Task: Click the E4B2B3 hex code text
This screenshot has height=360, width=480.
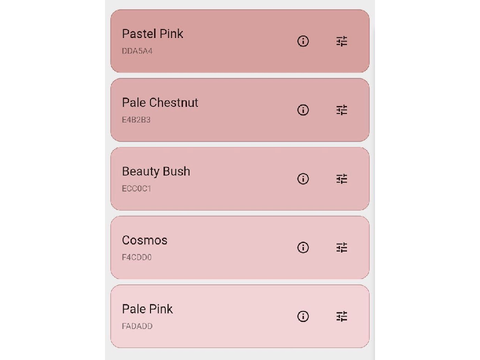Action: pyautogui.click(x=136, y=120)
